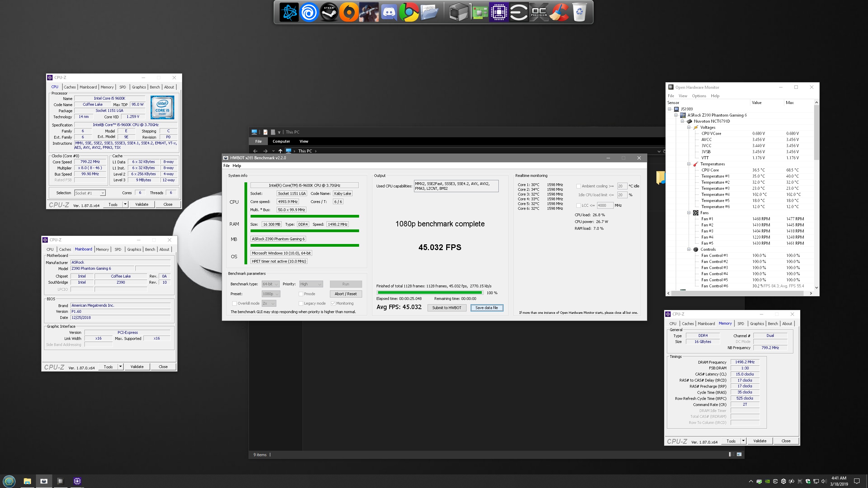Collapse the Fans tree node
Image resolution: width=868 pixels, height=488 pixels.
click(x=689, y=213)
